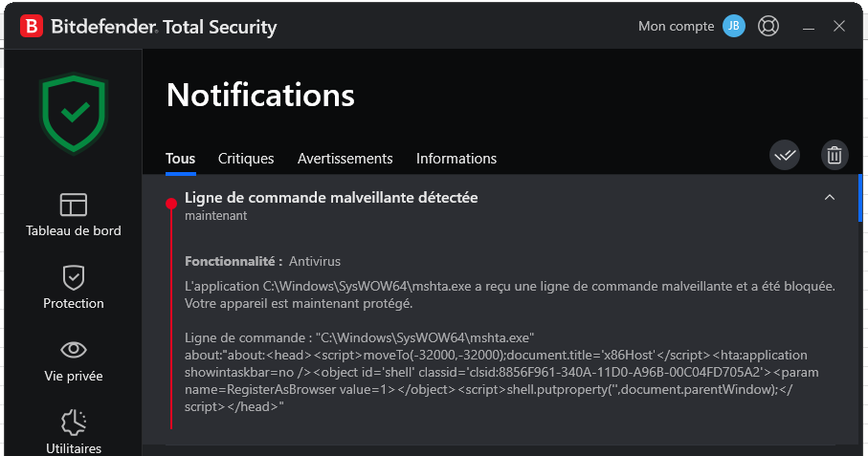Delete all notifications with trash icon
868x456 pixels.
click(835, 156)
